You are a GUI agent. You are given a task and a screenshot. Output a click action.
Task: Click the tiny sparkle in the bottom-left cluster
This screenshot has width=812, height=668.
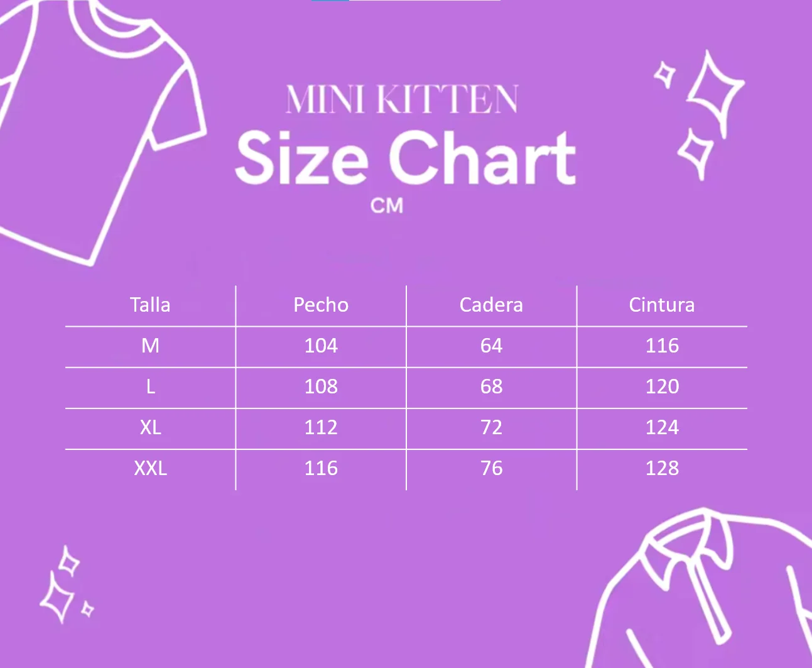(88, 609)
